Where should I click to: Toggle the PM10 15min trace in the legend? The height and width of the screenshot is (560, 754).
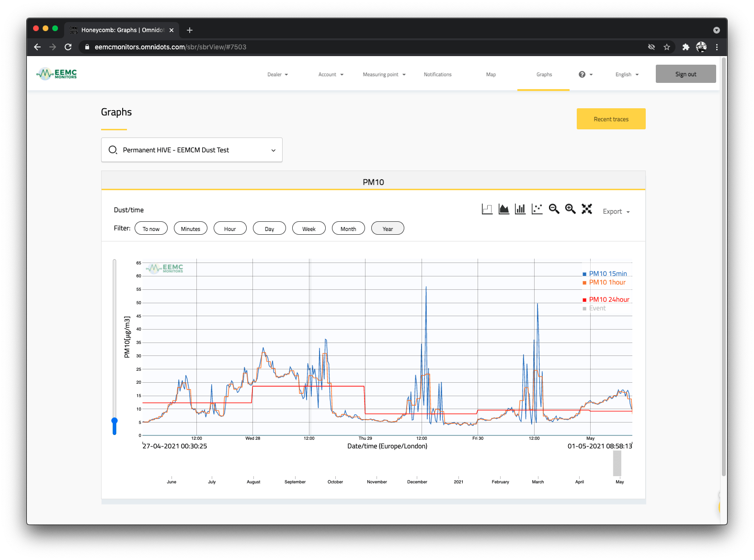coord(605,274)
